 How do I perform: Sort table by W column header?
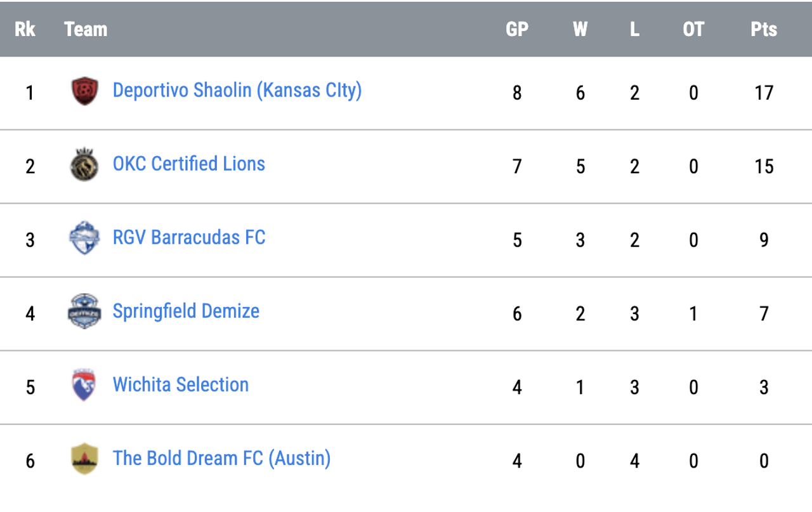coord(580,29)
